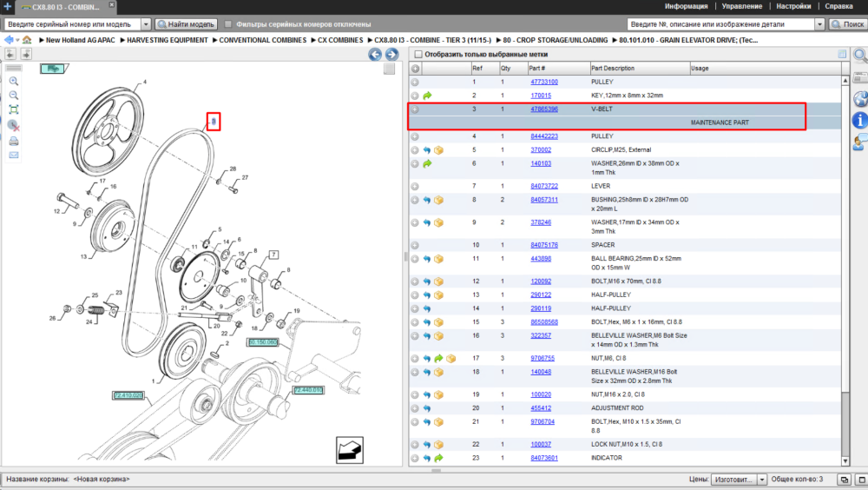
Task: Select the KEY row circle marker
Action: pyautogui.click(x=415, y=96)
